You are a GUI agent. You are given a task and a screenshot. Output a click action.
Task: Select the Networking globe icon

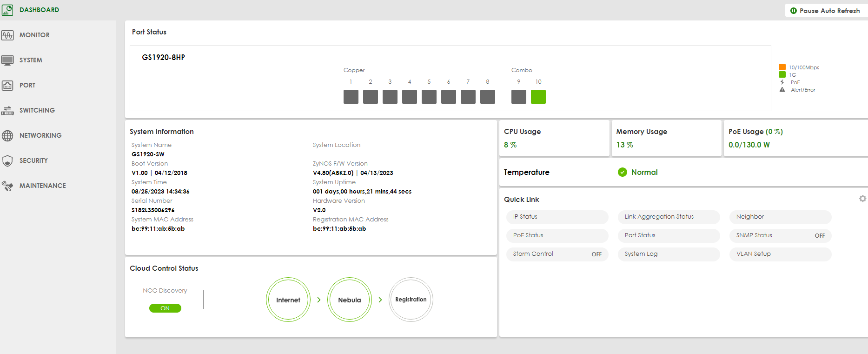pos(7,135)
